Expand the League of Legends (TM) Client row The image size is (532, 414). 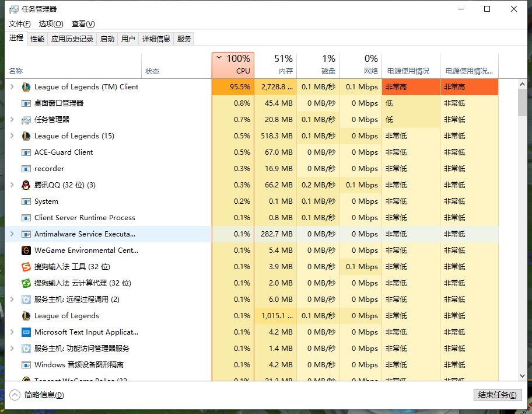pyautogui.click(x=12, y=87)
